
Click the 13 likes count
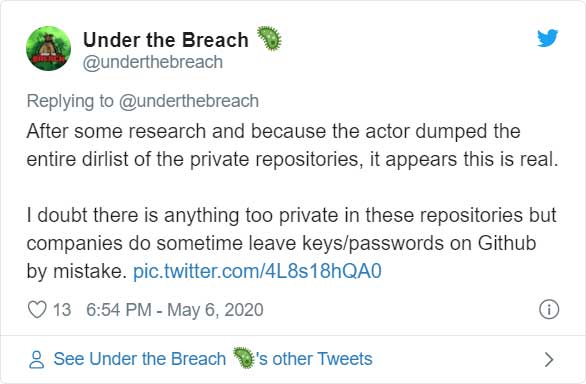[x=62, y=310]
